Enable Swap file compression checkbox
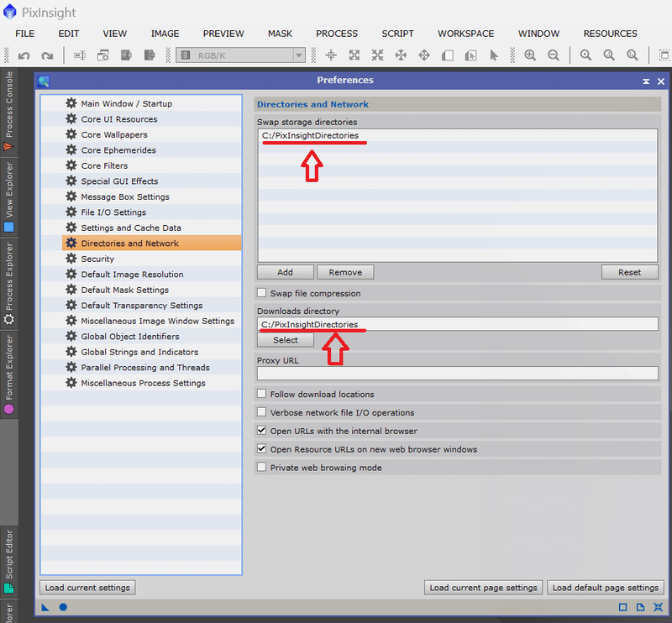This screenshot has width=672, height=623. point(261,293)
